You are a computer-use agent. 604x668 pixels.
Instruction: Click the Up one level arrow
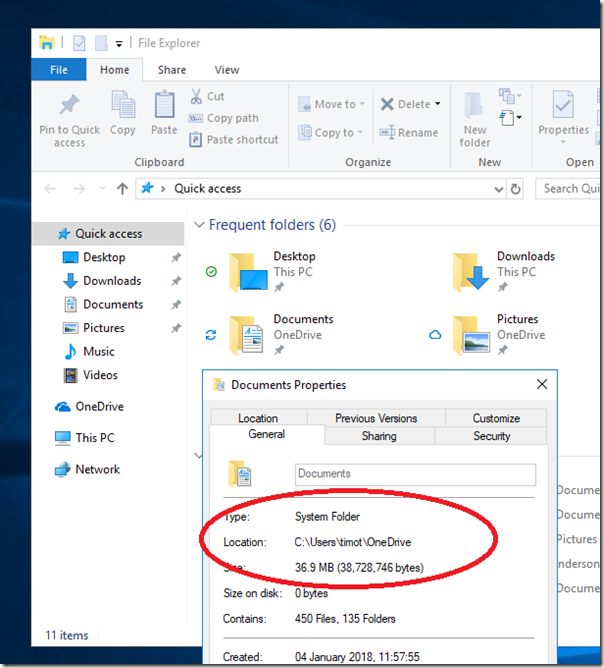point(122,188)
